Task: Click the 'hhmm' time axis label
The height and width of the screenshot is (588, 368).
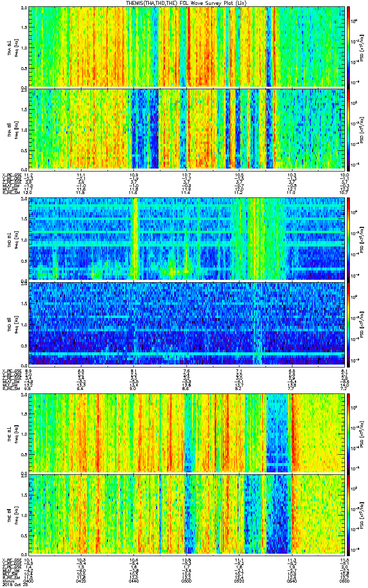Action: 7,580
